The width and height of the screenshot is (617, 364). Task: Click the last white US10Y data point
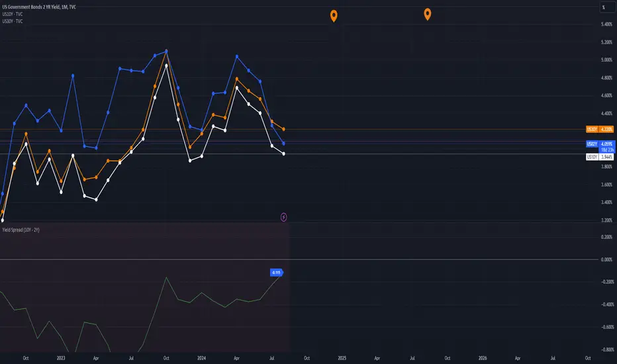click(284, 154)
